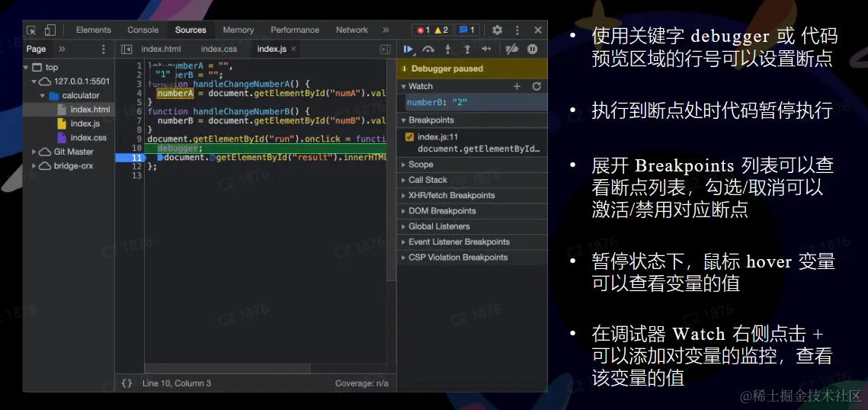Open the Network tab
868x410 pixels.
tap(352, 30)
